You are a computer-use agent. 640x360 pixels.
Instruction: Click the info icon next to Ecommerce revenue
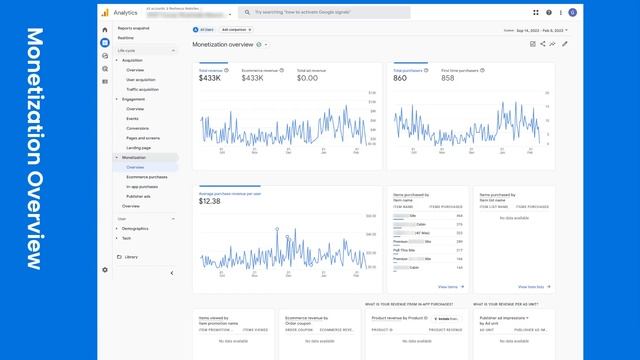pos(282,70)
